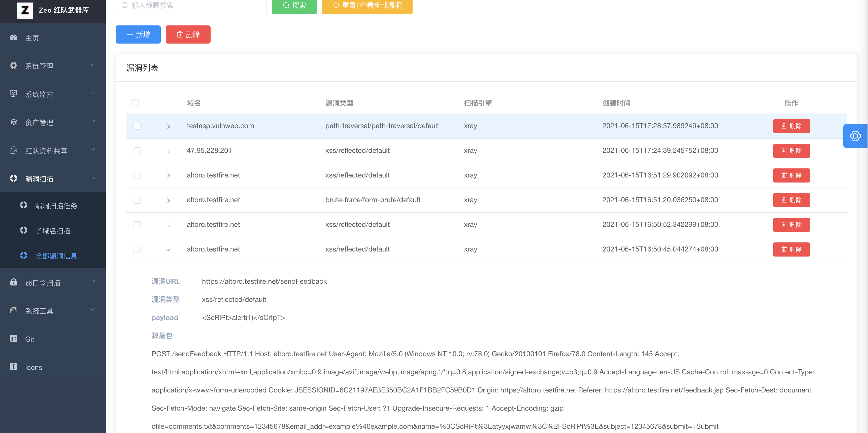
Task: Check the testasp.vulnweb.com row checkbox
Action: 137,126
